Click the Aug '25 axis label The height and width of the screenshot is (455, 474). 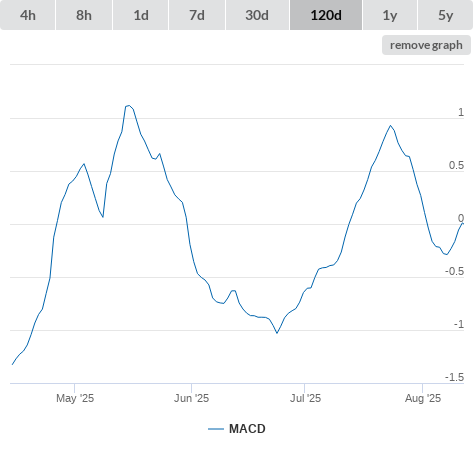[423, 398]
